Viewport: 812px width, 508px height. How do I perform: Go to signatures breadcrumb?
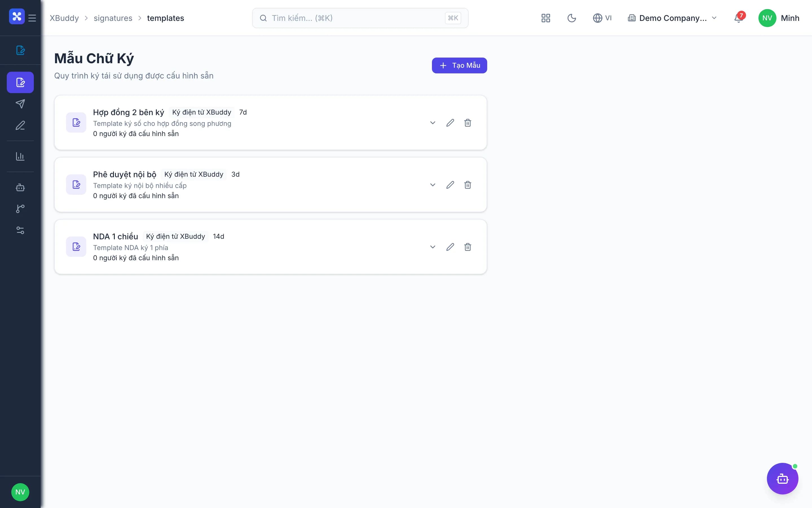tap(113, 18)
